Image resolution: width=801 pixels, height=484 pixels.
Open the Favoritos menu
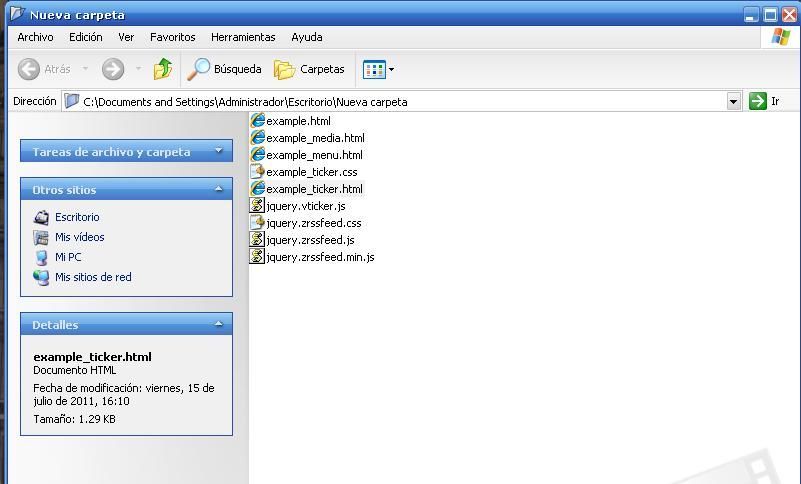(x=173, y=37)
